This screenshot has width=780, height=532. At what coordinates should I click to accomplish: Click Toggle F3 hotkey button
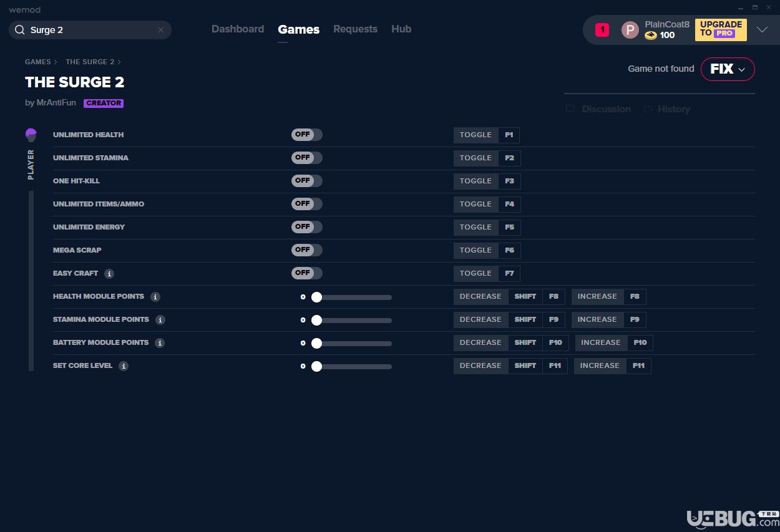click(487, 181)
